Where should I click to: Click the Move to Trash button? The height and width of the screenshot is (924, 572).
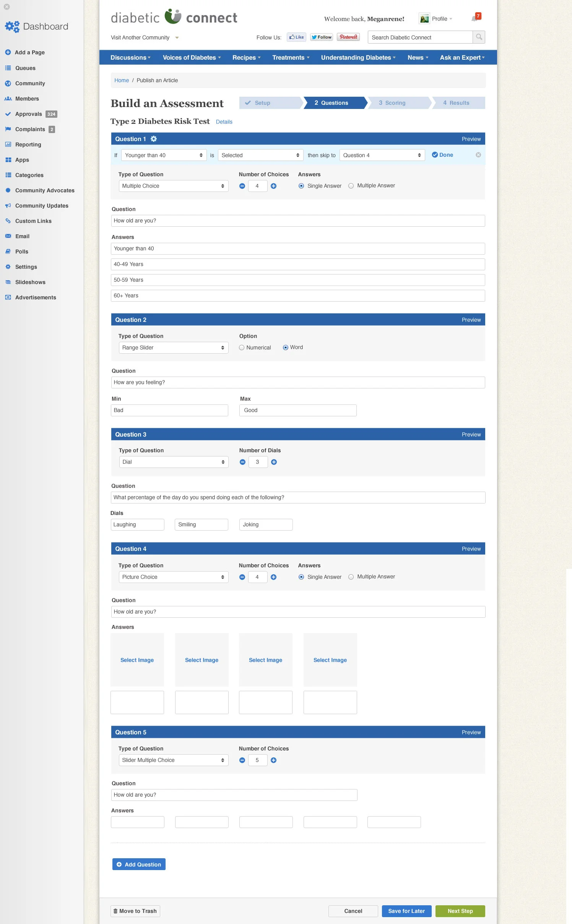point(135,911)
